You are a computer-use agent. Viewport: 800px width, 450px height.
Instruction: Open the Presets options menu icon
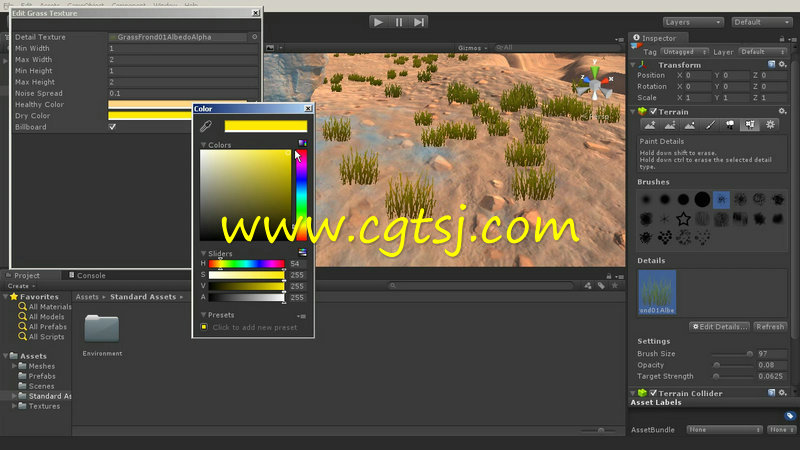302,316
